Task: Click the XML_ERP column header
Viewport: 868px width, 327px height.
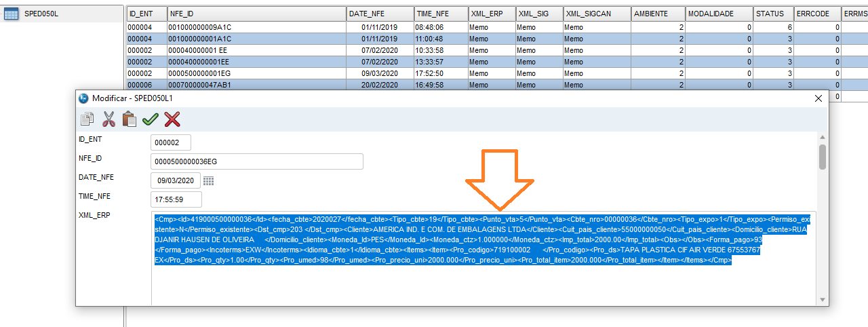Action: click(492, 14)
